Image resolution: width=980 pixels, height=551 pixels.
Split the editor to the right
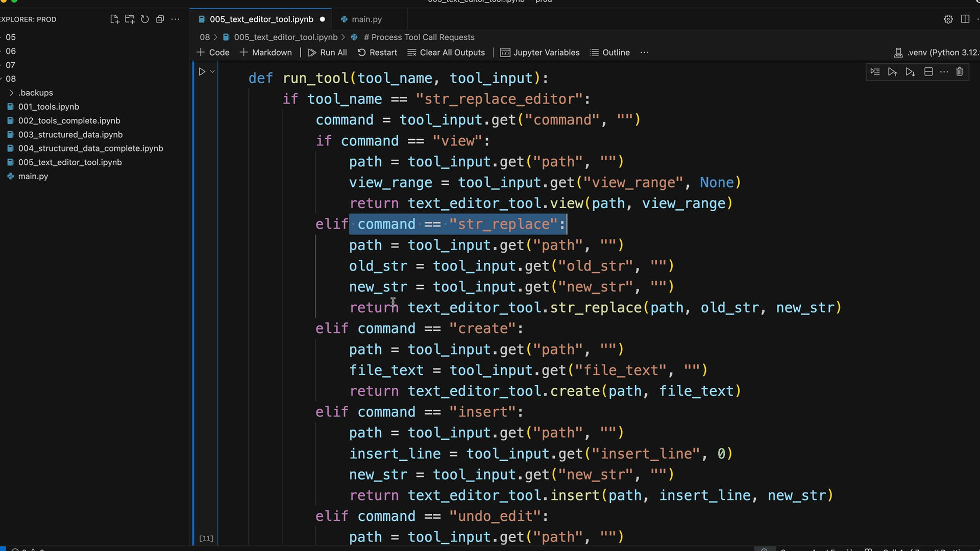tap(965, 19)
